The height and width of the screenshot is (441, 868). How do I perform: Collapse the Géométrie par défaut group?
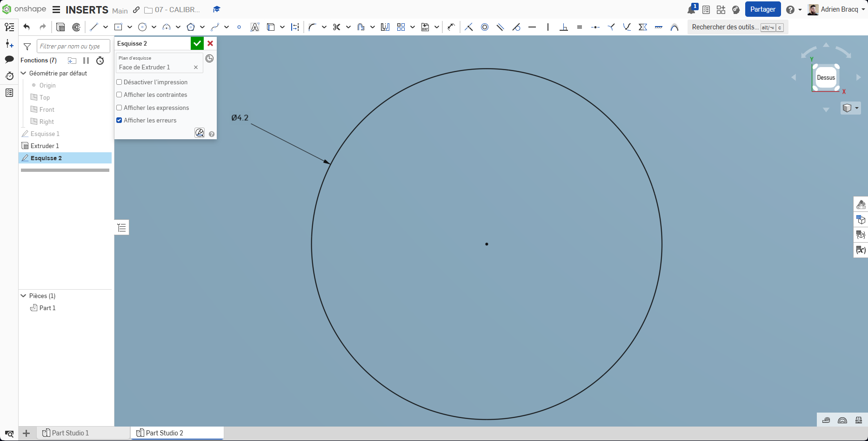(24, 73)
